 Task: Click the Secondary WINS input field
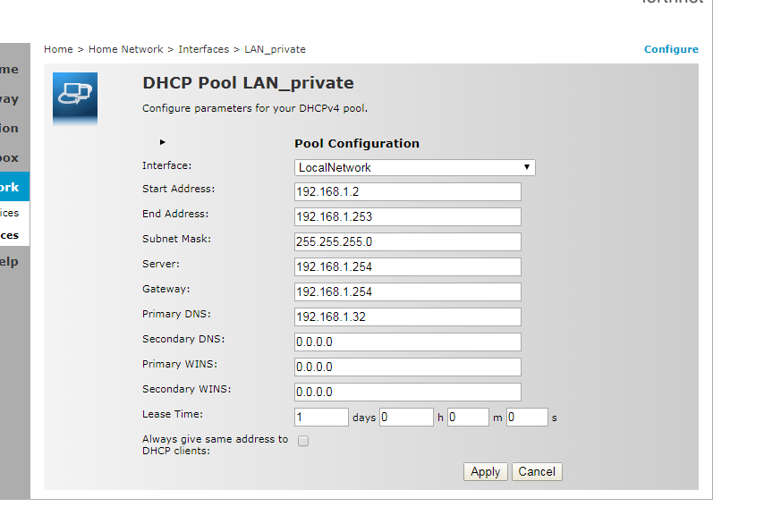407,392
